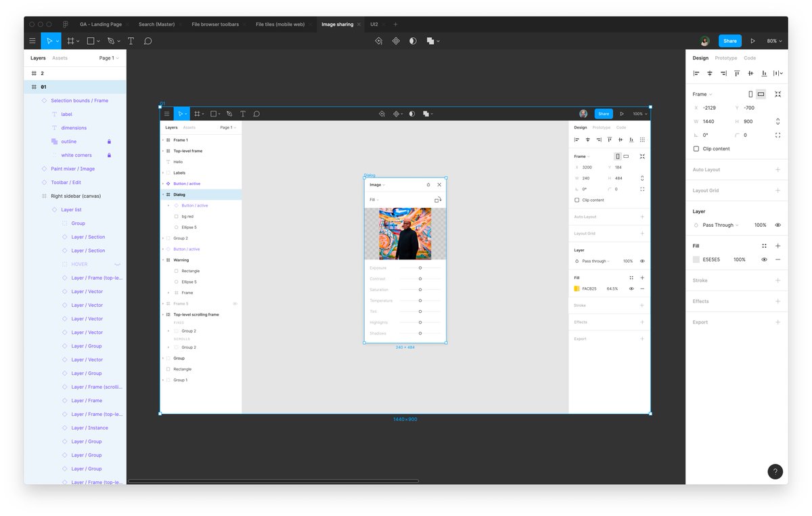
Task: Select the Frame tool in the dark top toolbar
Action: (70, 41)
